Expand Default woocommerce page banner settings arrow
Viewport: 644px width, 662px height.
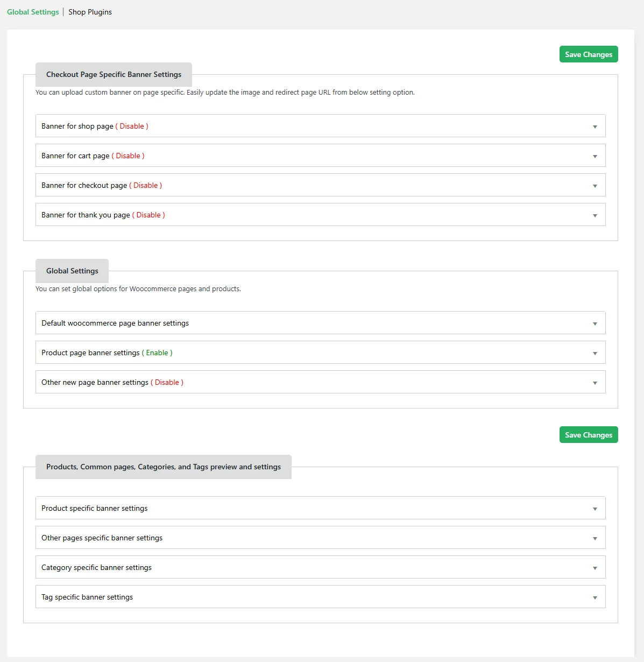coord(595,323)
